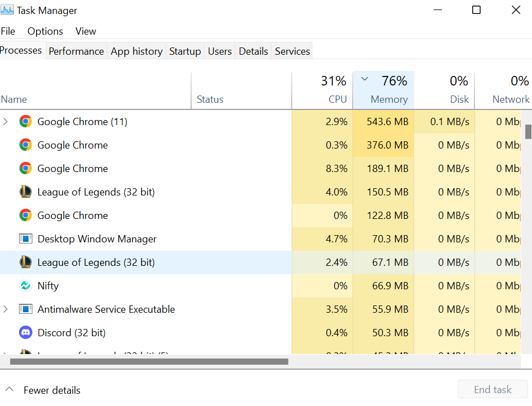Image resolution: width=532 pixels, height=406 pixels.
Task: Expand the Google Chrome (11) process group
Action: [x=6, y=122]
